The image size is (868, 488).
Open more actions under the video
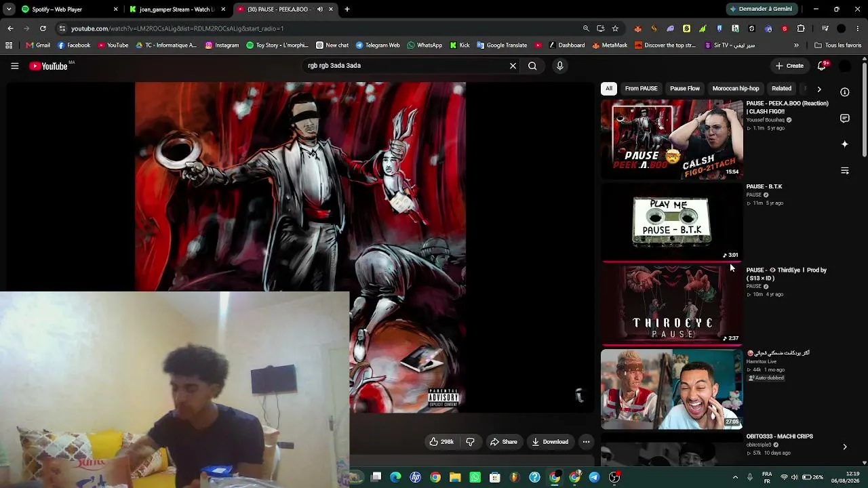(x=586, y=442)
